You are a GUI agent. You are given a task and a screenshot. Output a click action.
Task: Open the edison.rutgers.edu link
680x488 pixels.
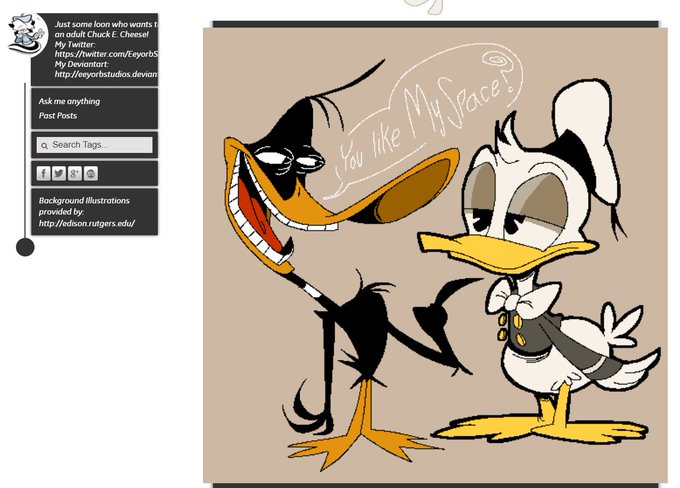coord(87,223)
